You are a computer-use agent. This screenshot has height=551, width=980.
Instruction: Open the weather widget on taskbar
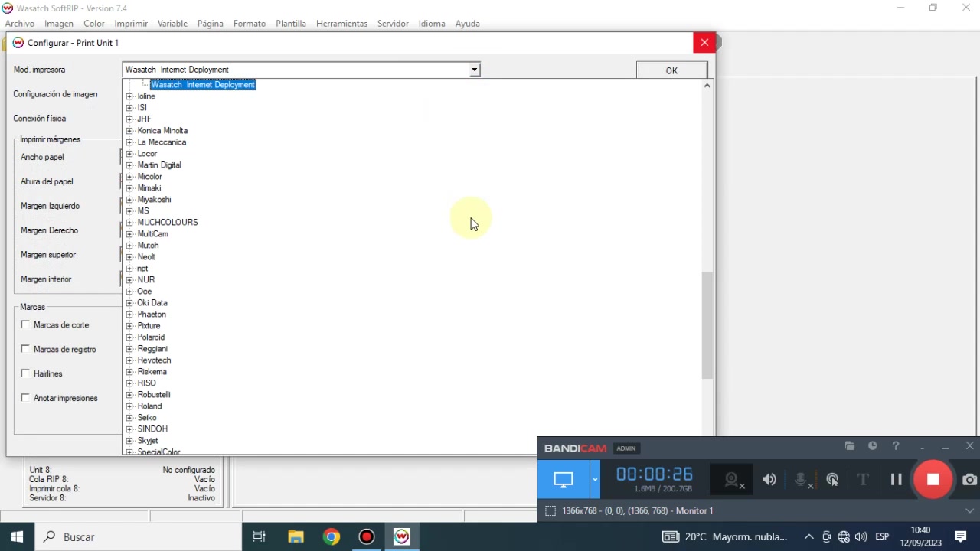coord(725,536)
